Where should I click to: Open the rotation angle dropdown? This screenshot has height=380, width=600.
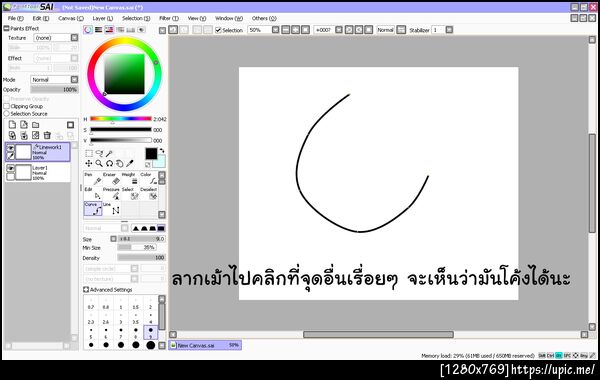(339, 30)
